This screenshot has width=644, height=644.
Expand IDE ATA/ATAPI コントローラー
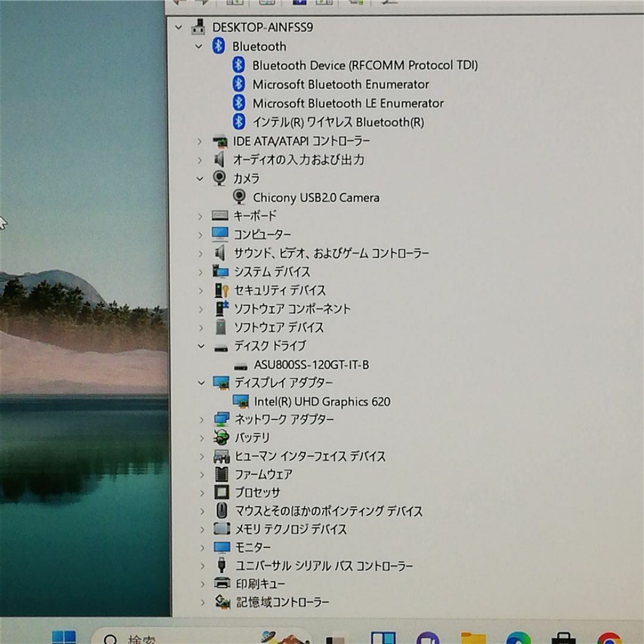pyautogui.click(x=199, y=142)
